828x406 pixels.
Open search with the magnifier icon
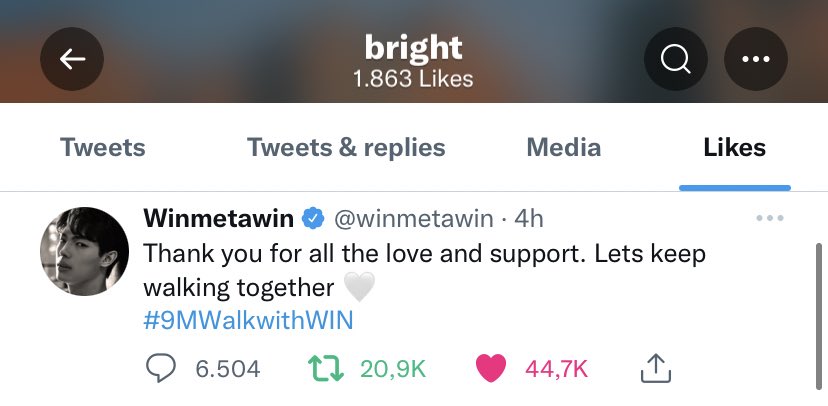[675, 59]
